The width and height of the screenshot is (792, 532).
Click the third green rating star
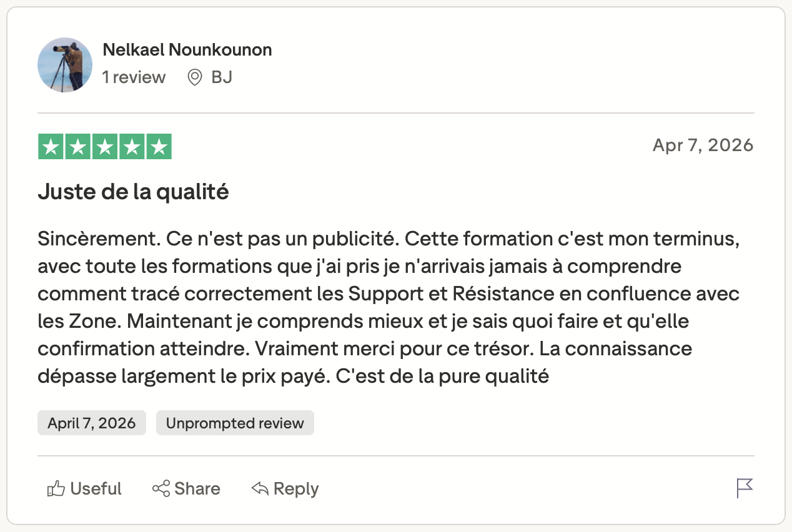(x=105, y=147)
